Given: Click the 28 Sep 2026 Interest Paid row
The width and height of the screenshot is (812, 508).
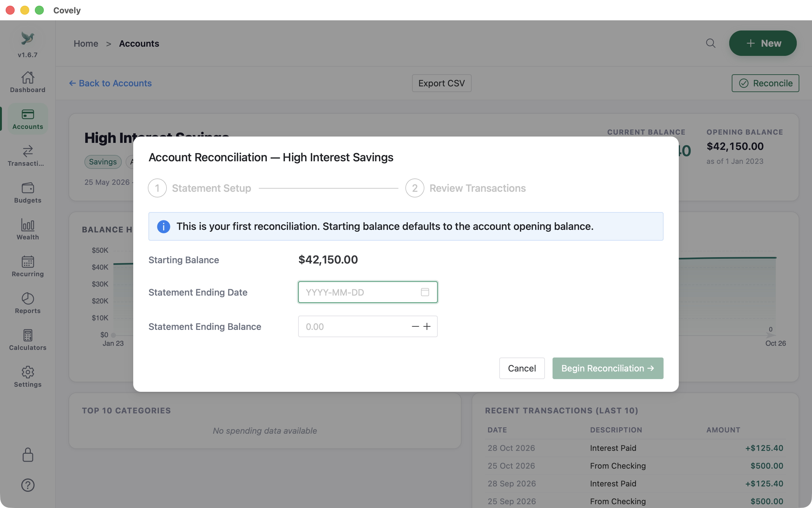Looking at the screenshot, I should point(635,484).
